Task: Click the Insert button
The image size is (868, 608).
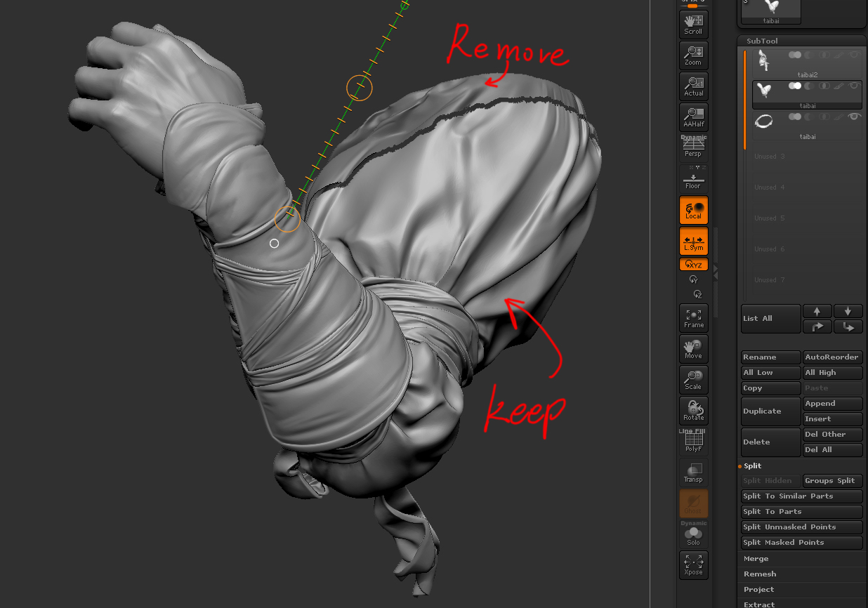Action: (833, 419)
